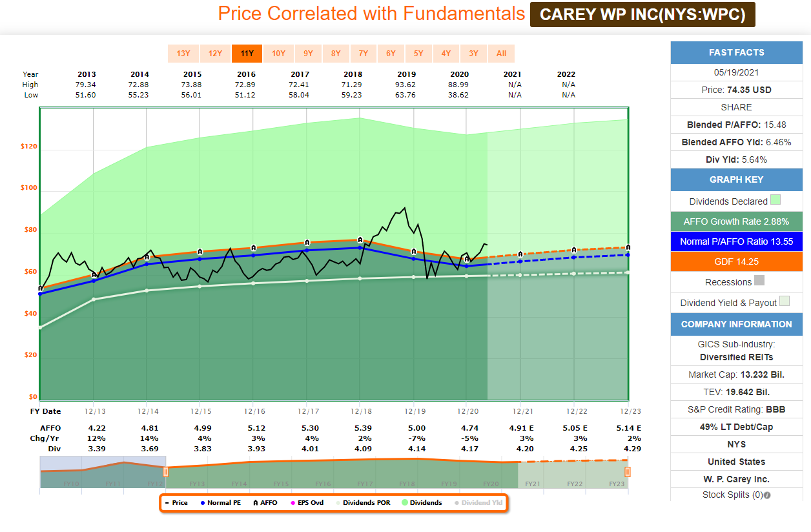Click the 49% LT Debt/Cap row
The height and width of the screenshot is (532, 811).
pyautogui.click(x=736, y=427)
